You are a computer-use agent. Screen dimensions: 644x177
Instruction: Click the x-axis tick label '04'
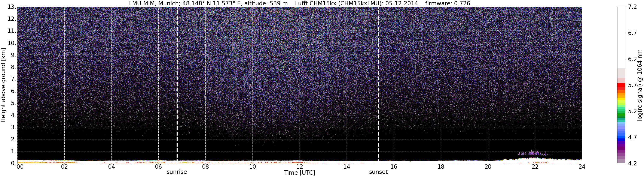coord(112,167)
